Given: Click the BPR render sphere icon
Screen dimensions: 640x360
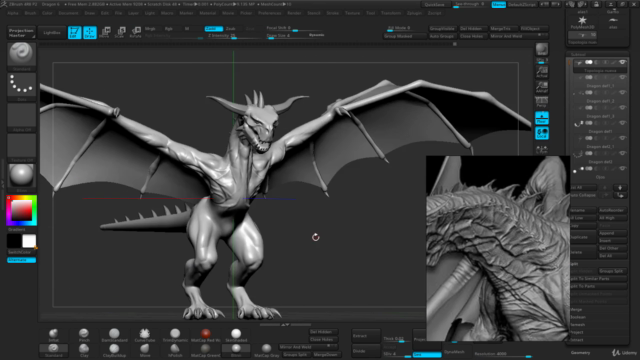Looking at the screenshot, I should tap(542, 49).
